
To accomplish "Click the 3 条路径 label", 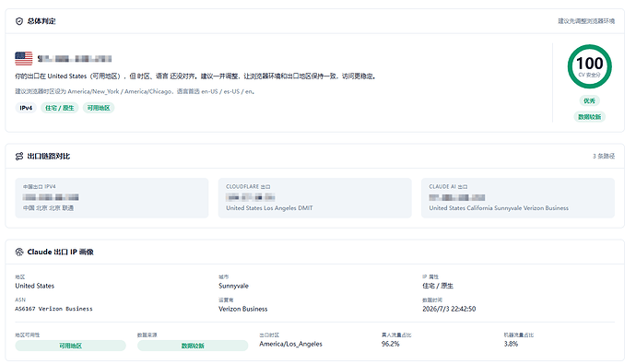I will tap(604, 156).
